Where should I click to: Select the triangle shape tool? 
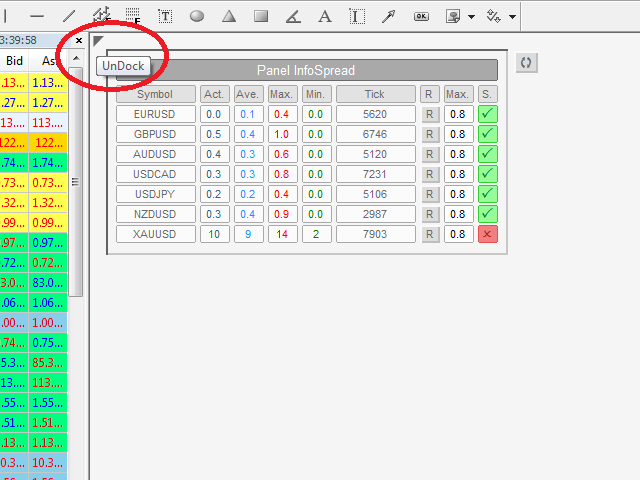229,16
